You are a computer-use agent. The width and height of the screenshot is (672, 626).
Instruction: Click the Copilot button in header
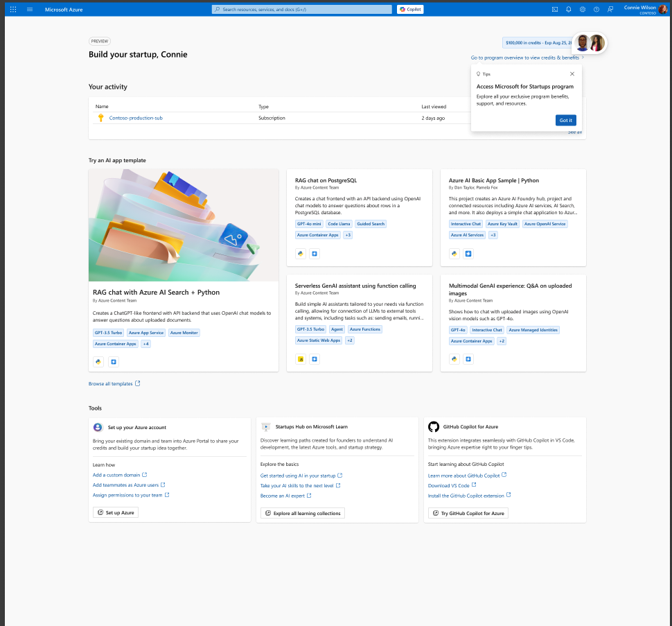(x=410, y=10)
